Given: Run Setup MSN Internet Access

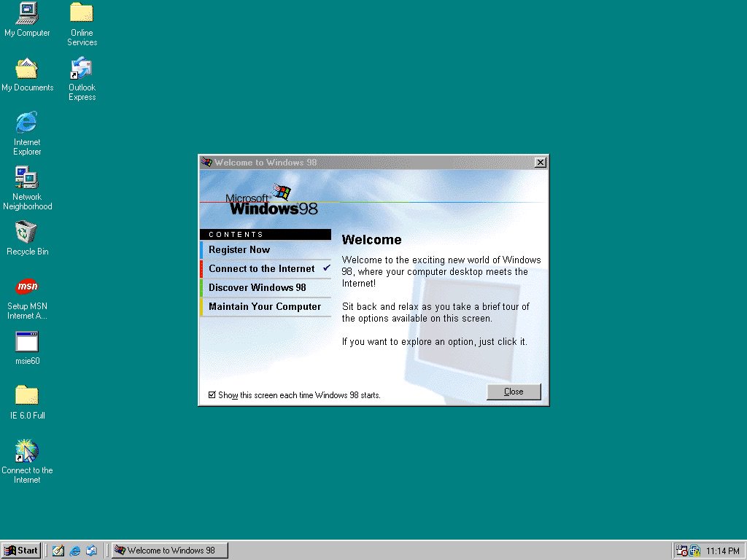Looking at the screenshot, I should 26,290.
